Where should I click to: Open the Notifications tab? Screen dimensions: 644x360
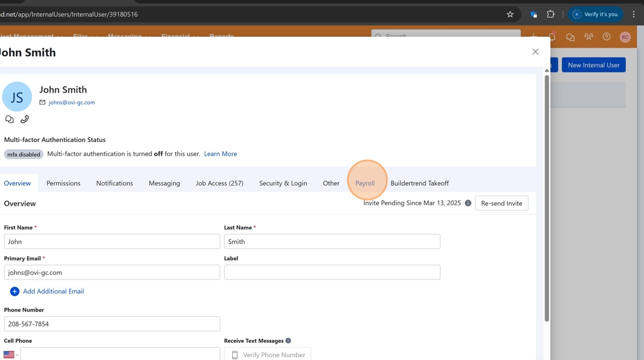(x=114, y=183)
